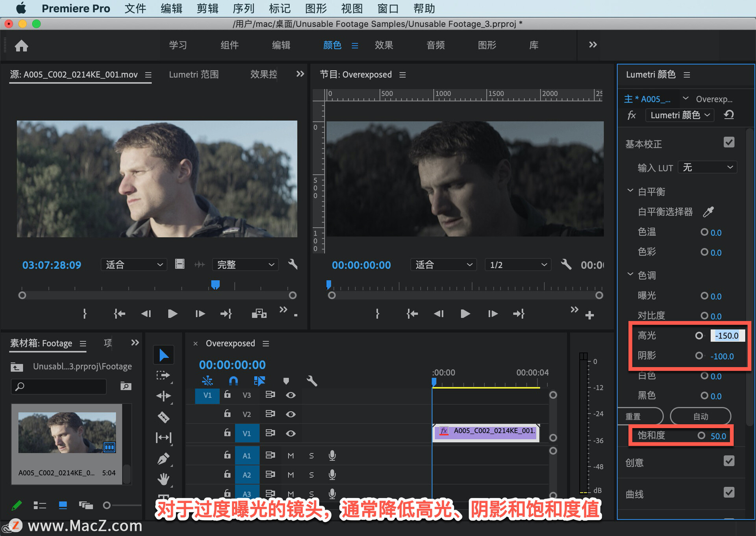This screenshot has width=756, height=536.
Task: Select the Razor tool
Action: (163, 417)
